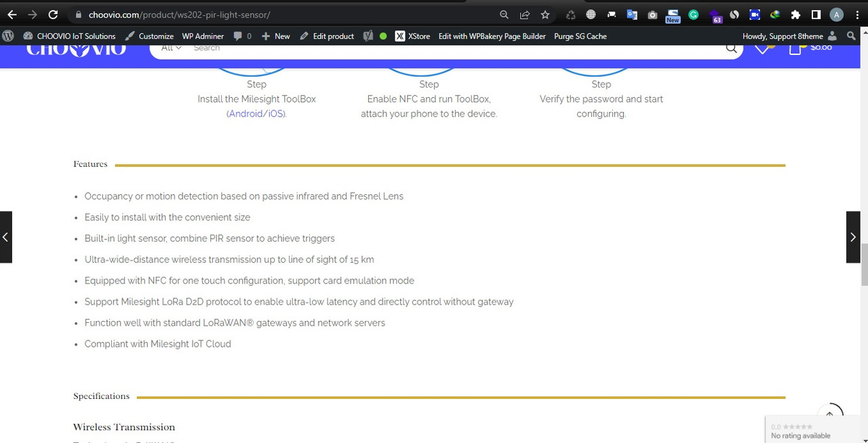Click the recycle arrows extension icon
Image resolution: width=868 pixels, height=443 pixels.
571,14
